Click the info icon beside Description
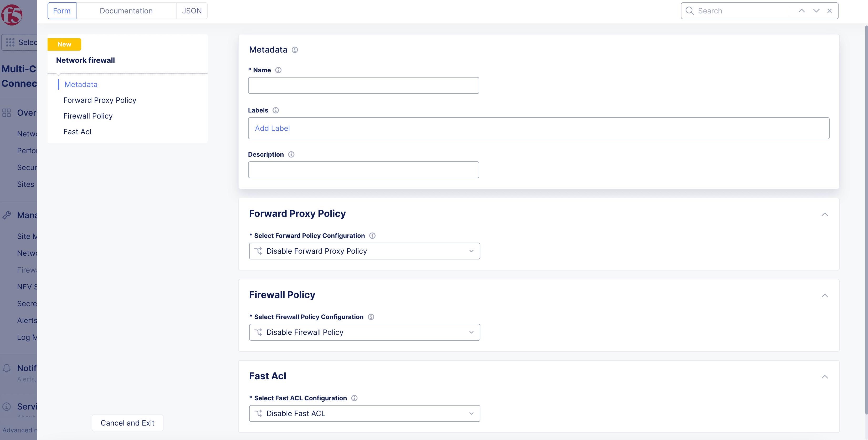 click(291, 154)
